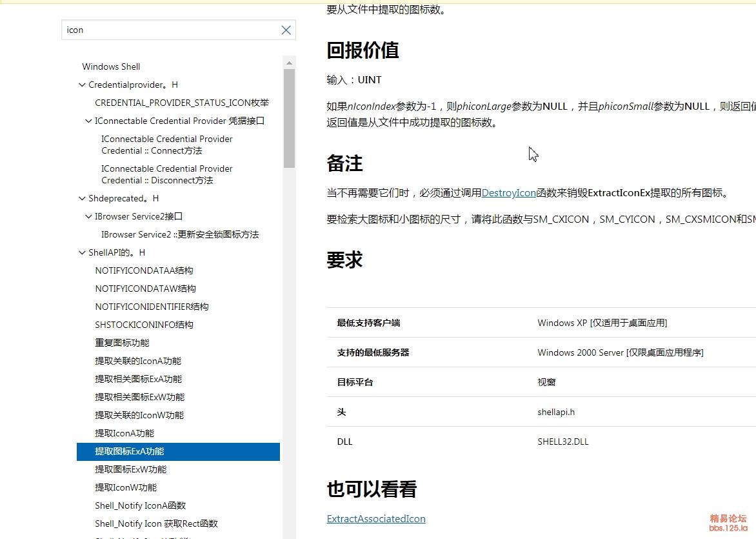Image resolution: width=756 pixels, height=539 pixels.
Task: Click the shellapi.h table cell
Action: pyautogui.click(x=556, y=412)
